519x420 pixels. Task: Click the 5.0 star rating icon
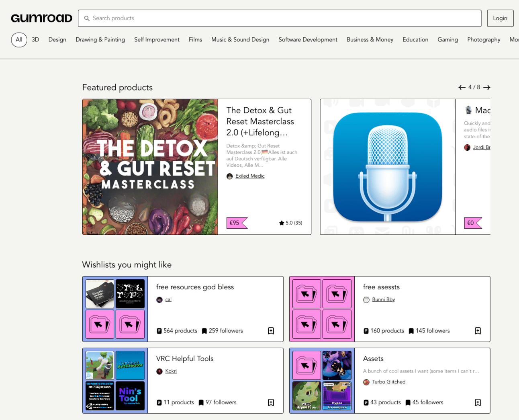click(x=282, y=223)
